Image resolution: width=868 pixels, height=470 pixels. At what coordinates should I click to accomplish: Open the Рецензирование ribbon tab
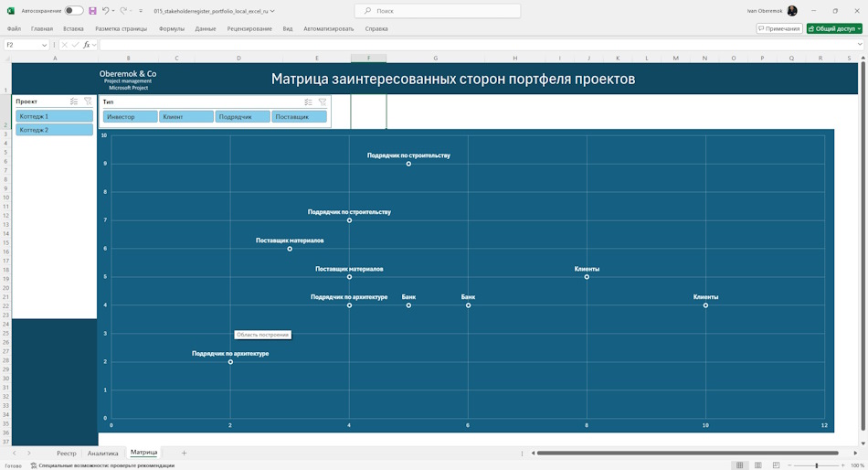(249, 29)
